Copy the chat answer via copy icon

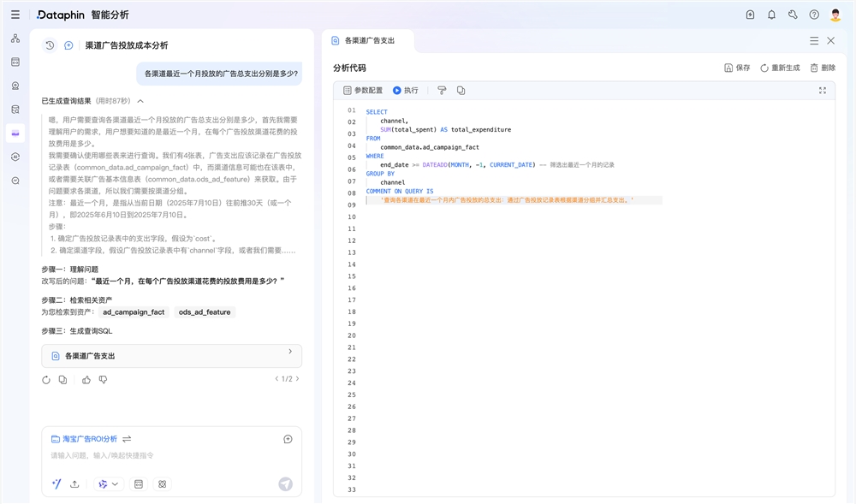coord(62,380)
